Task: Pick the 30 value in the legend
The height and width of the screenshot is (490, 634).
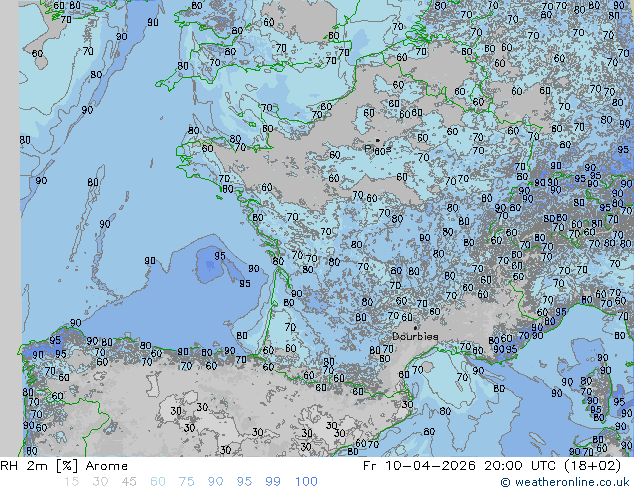Action: pos(101,481)
